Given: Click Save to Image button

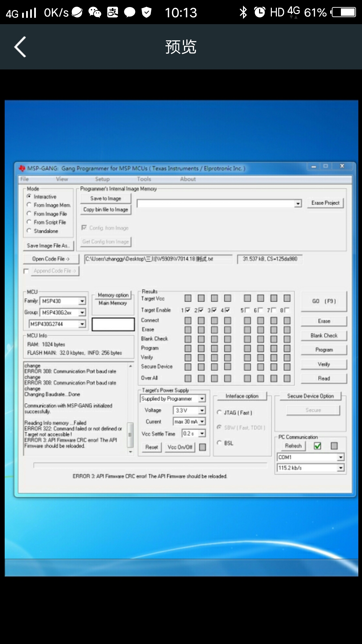Looking at the screenshot, I should coord(106,199).
